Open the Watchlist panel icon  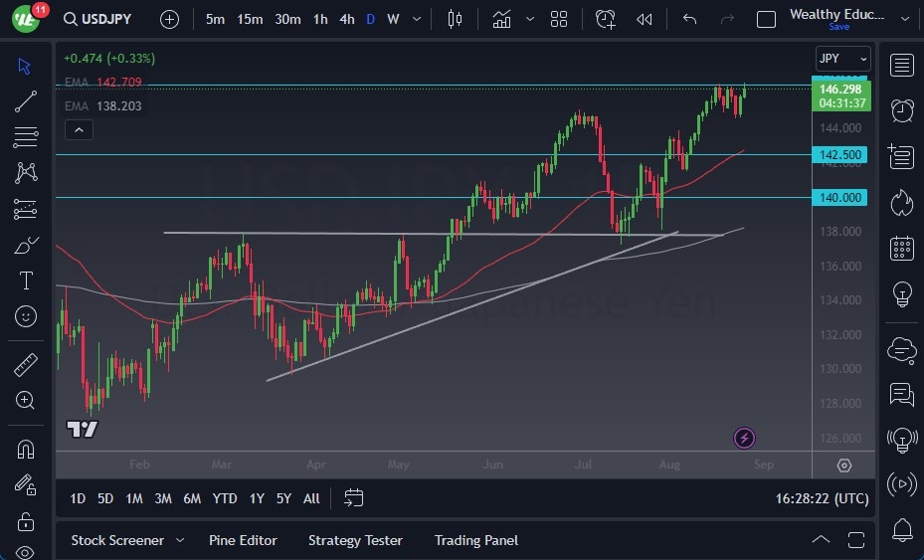tap(902, 66)
